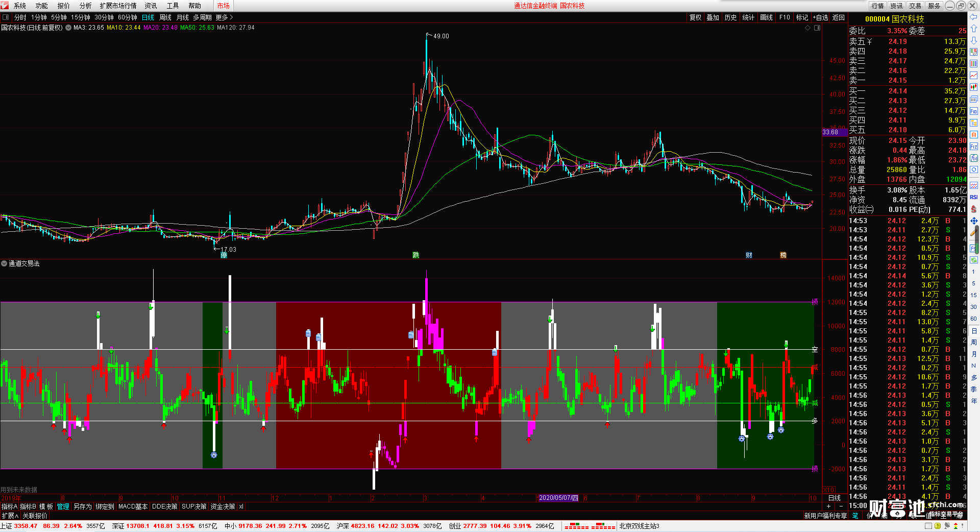980x532 pixels.
Task: Open the 统计 statistics option
Action: [748, 17]
